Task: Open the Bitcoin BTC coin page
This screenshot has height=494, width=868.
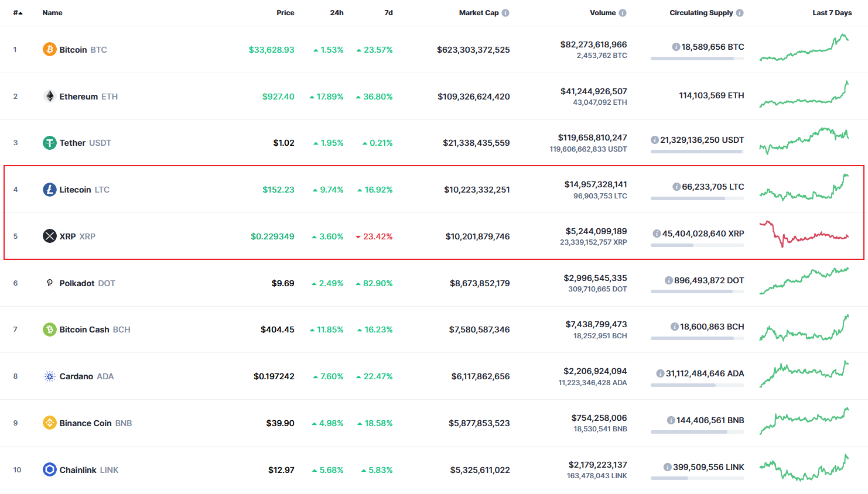Action: tap(83, 50)
